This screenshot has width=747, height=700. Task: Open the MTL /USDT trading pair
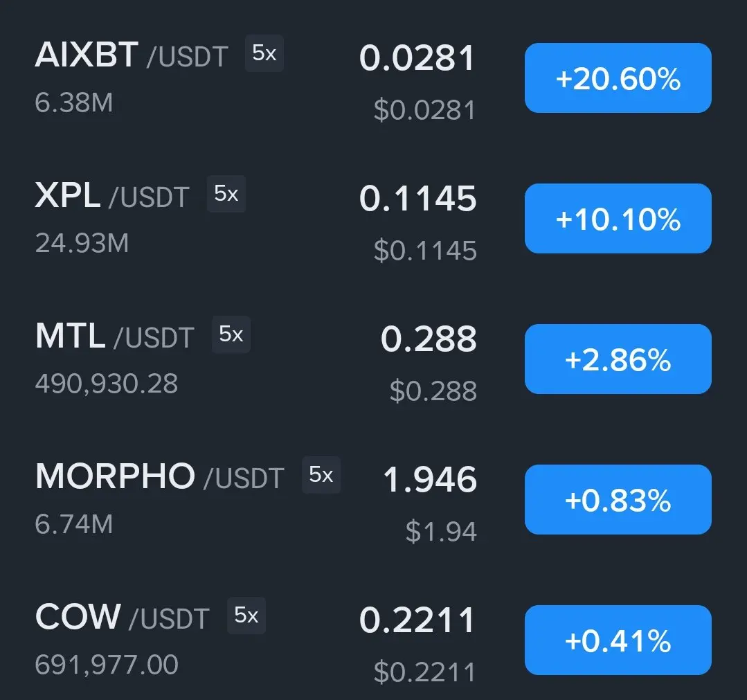pyautogui.click(x=114, y=336)
